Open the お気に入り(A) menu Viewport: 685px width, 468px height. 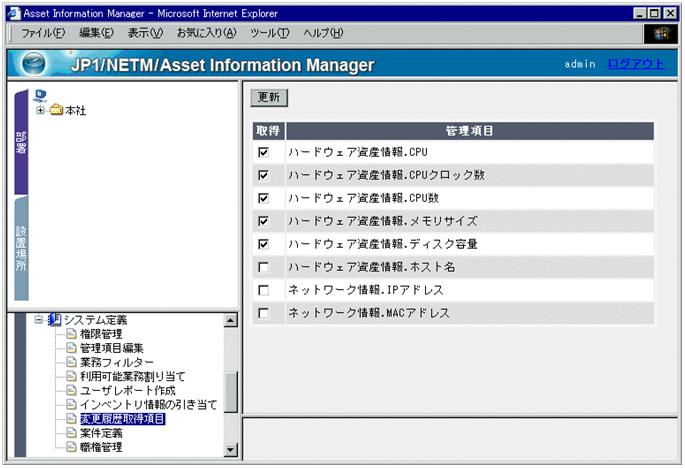tap(206, 33)
